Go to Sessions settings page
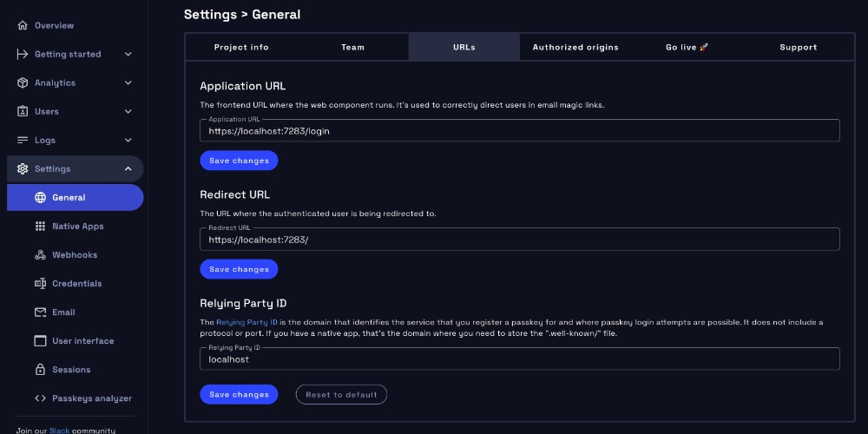 [75, 370]
